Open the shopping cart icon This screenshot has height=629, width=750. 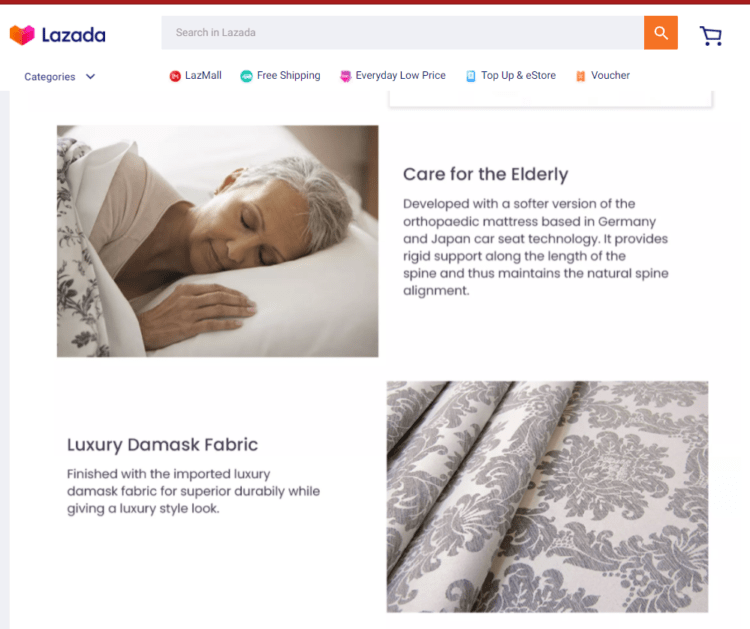[x=711, y=36]
